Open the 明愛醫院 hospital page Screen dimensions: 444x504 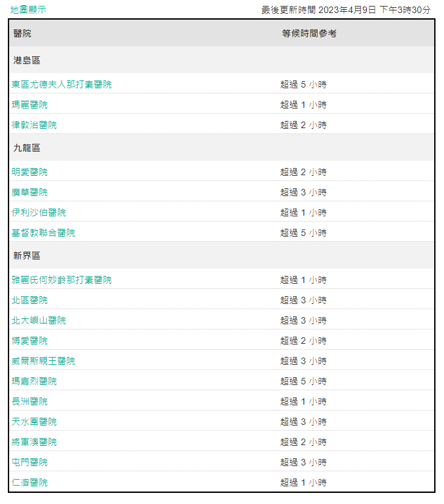[x=29, y=172]
